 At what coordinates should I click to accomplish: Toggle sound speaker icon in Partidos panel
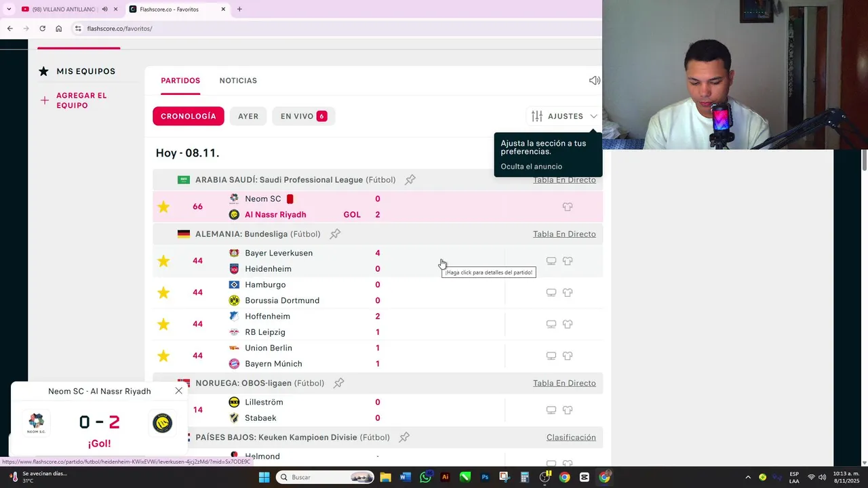pyautogui.click(x=595, y=81)
